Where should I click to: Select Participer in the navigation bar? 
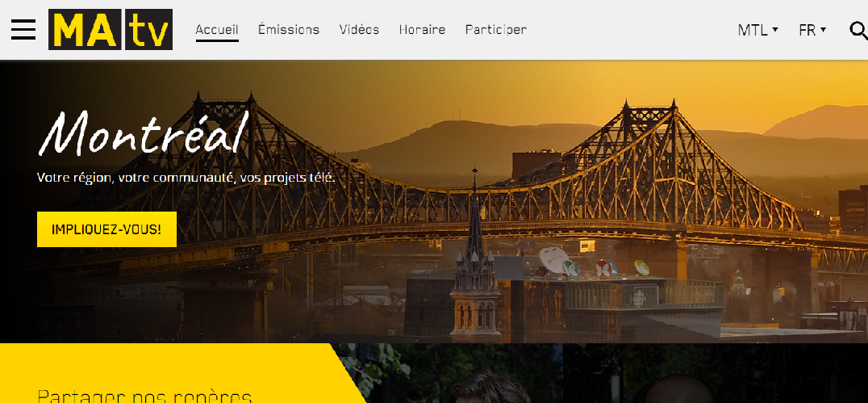click(496, 29)
